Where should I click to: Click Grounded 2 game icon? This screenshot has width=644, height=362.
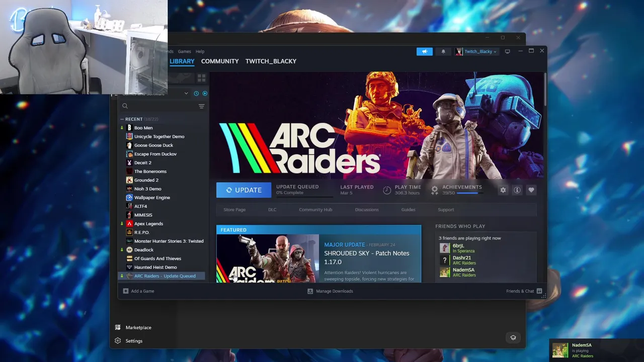coord(129,180)
